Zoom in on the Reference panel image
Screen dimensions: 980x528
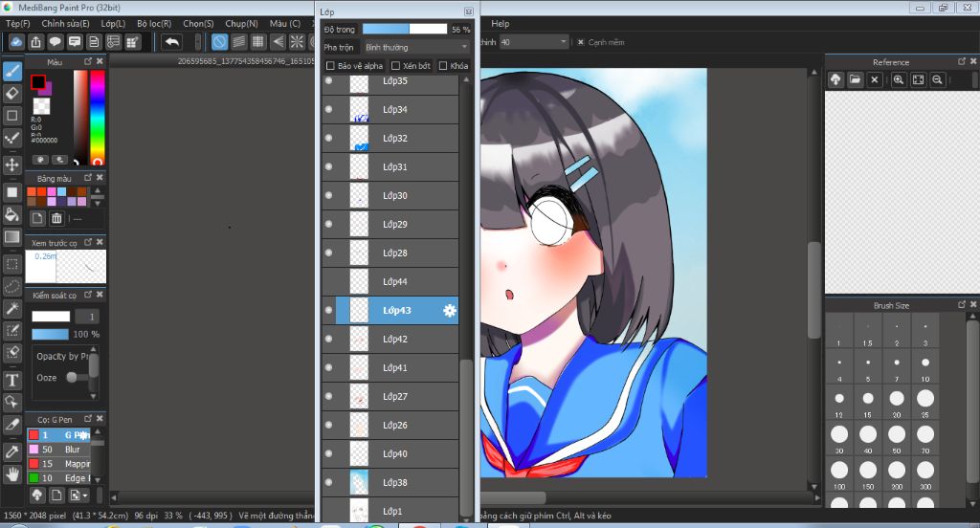pos(898,79)
